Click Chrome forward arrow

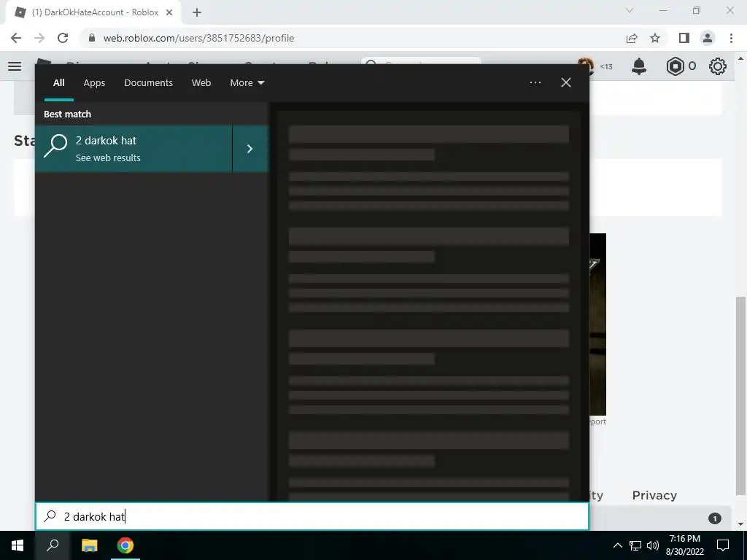pos(39,38)
